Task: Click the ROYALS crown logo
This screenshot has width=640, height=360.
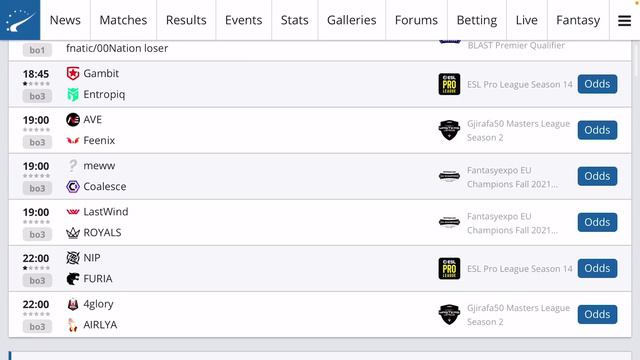Action: 73,233
